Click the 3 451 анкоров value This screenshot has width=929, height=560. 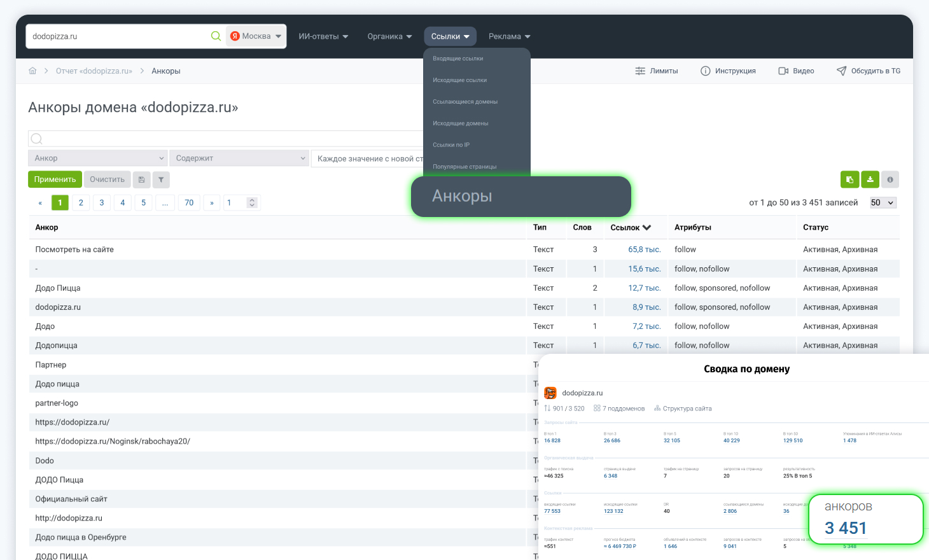click(846, 529)
